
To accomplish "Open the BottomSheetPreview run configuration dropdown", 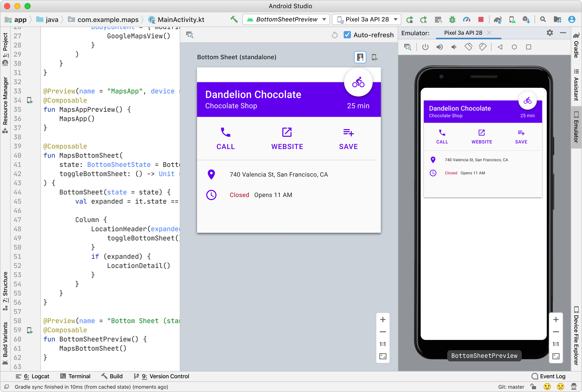I will 286,19.
